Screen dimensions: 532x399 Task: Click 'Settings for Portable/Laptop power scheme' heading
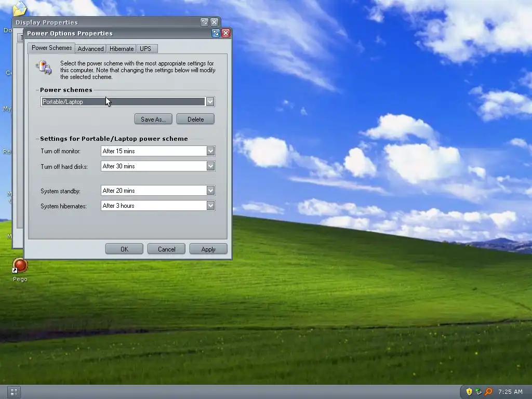[x=114, y=139]
